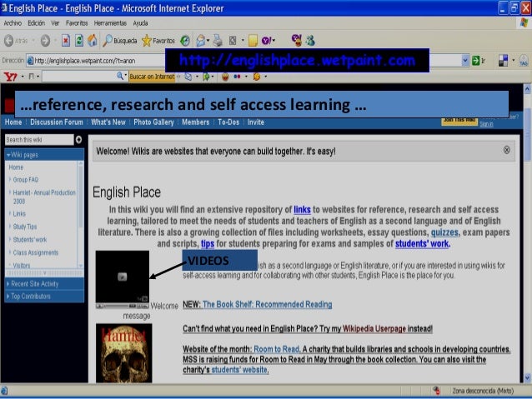This screenshot has width=532, height=399.
Task: Open the Edición menu
Action: pos(37,23)
